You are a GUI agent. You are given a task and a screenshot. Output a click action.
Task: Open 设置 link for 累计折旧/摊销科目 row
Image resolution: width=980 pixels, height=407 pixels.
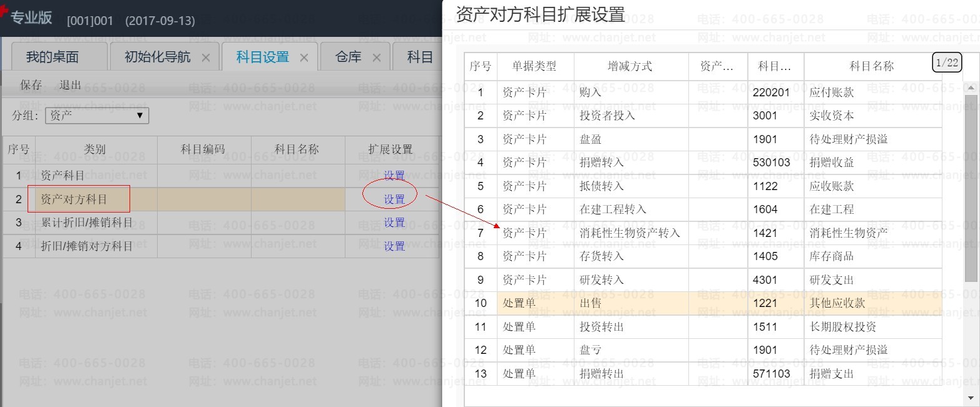coord(394,223)
